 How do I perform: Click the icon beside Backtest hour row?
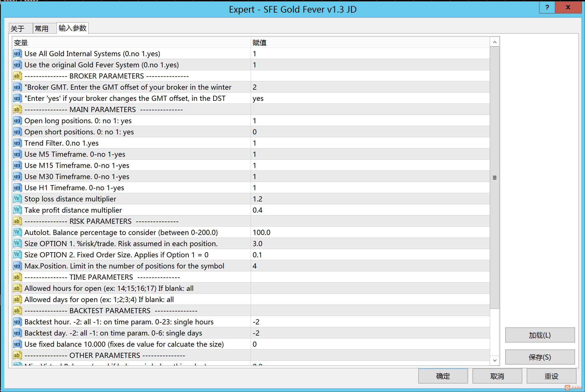(x=17, y=322)
